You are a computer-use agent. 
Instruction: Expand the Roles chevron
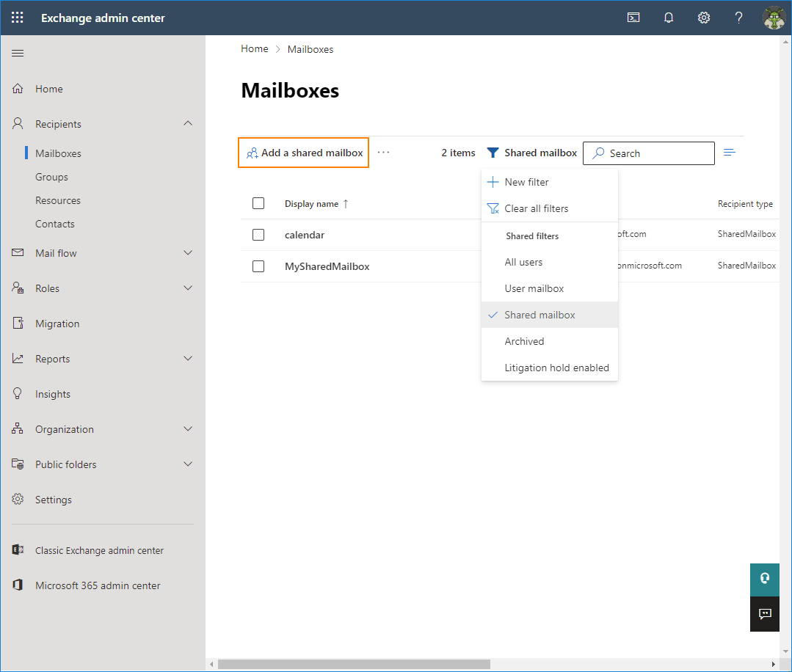[x=188, y=288]
